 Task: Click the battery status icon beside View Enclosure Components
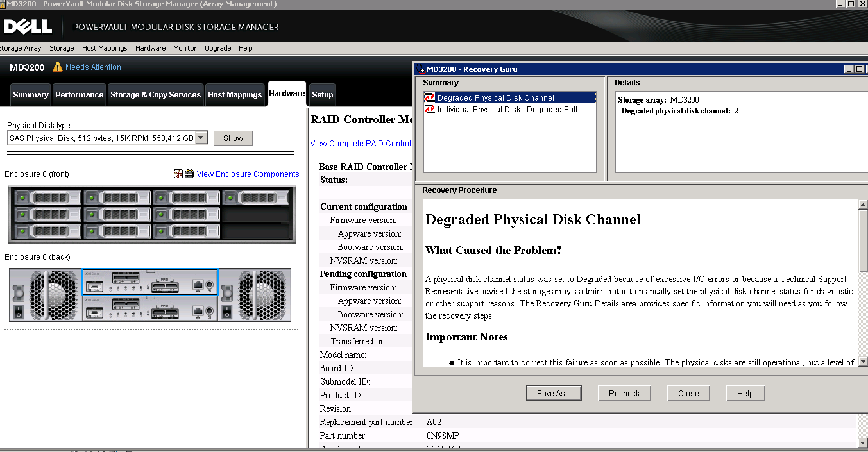coord(189,174)
